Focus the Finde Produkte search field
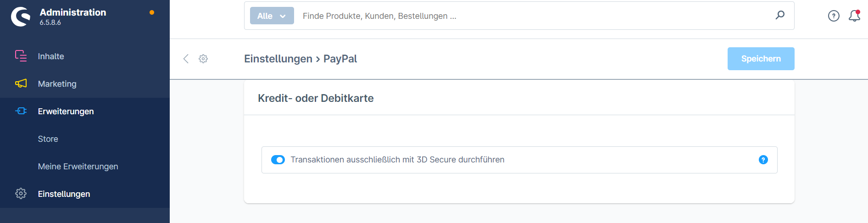This screenshot has height=223, width=868. point(534,16)
